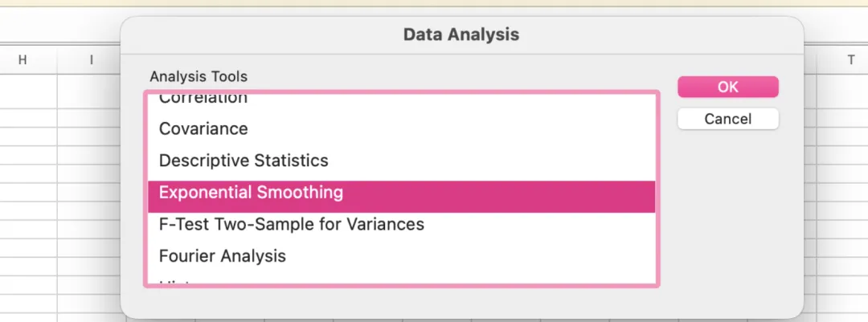Click the OK button

tap(727, 87)
